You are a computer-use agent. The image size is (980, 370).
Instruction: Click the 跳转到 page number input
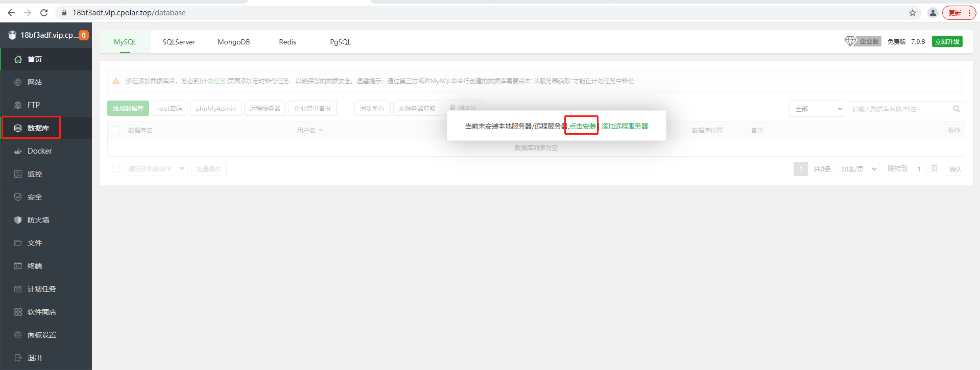pos(919,169)
